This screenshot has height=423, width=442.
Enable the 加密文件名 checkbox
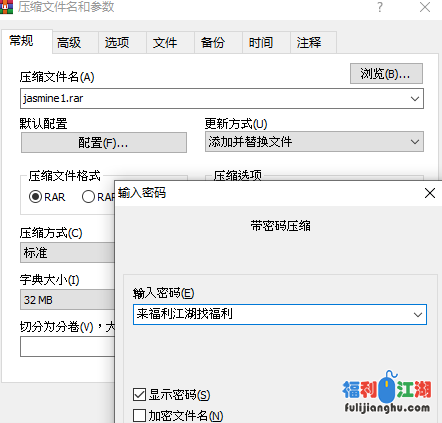point(139,416)
